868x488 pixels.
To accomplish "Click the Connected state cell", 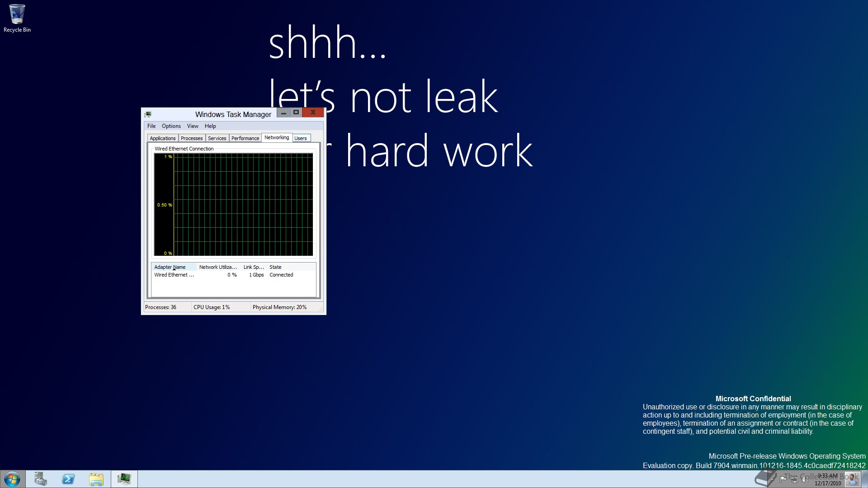I will pyautogui.click(x=281, y=275).
